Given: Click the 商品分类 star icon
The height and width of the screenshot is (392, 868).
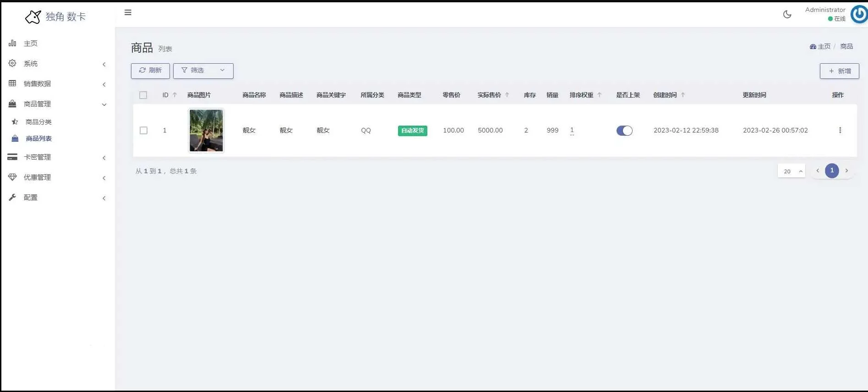Looking at the screenshot, I should coord(15,121).
